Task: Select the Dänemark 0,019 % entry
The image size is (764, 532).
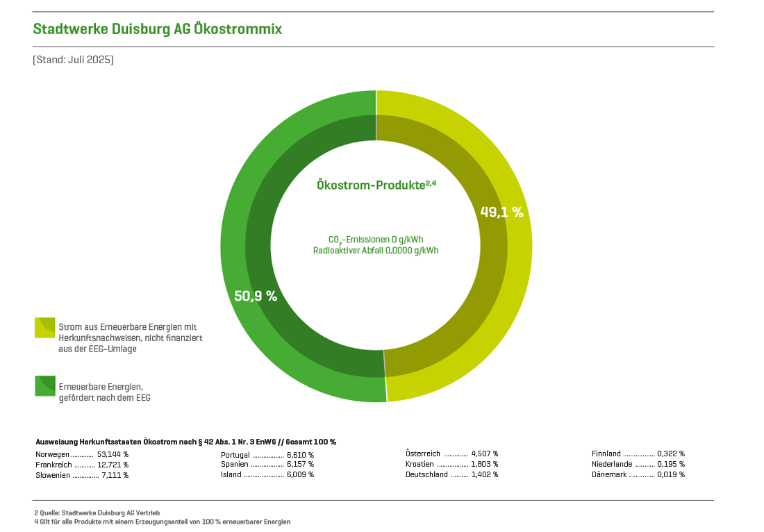Action: (638, 474)
